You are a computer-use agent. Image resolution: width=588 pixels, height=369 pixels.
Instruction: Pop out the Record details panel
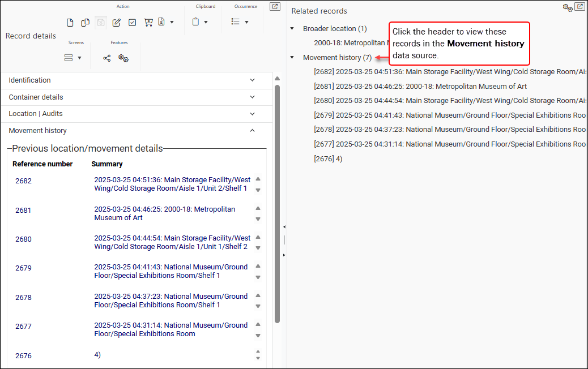pos(275,6)
